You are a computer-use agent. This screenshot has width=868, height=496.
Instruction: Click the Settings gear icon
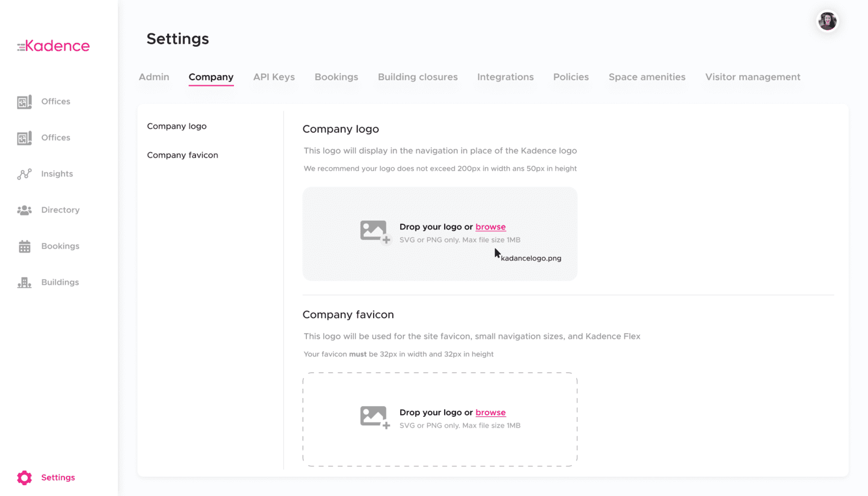coord(24,478)
